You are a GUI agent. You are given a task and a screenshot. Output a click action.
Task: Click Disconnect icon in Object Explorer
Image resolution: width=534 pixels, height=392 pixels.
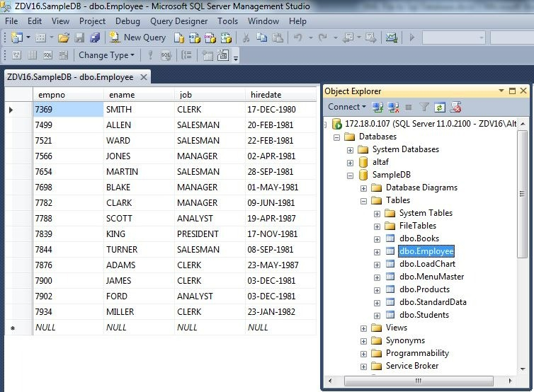[393, 108]
